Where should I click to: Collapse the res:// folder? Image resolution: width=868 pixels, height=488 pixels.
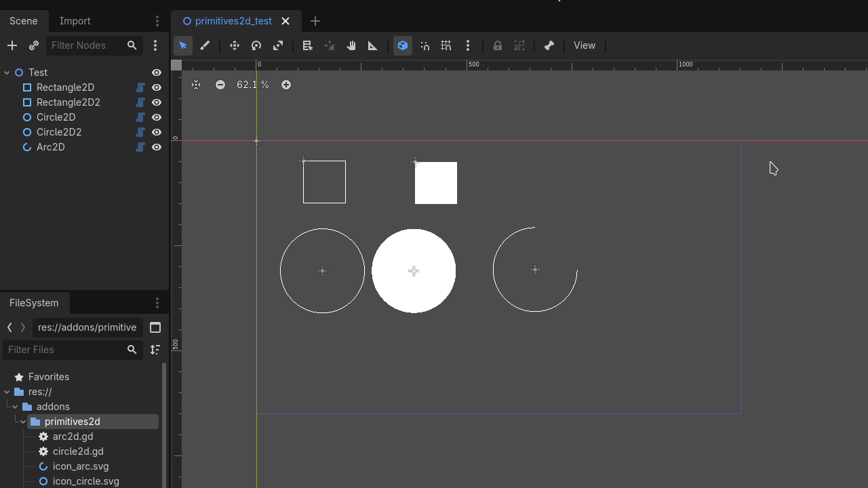click(7, 392)
